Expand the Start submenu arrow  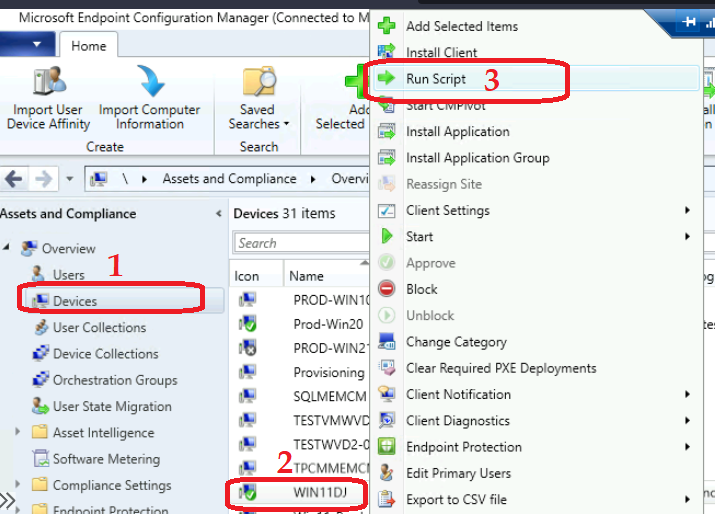(688, 236)
